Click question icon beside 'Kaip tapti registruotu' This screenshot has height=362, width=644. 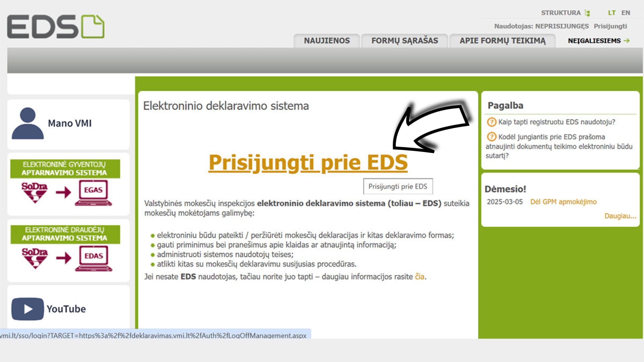click(x=491, y=122)
